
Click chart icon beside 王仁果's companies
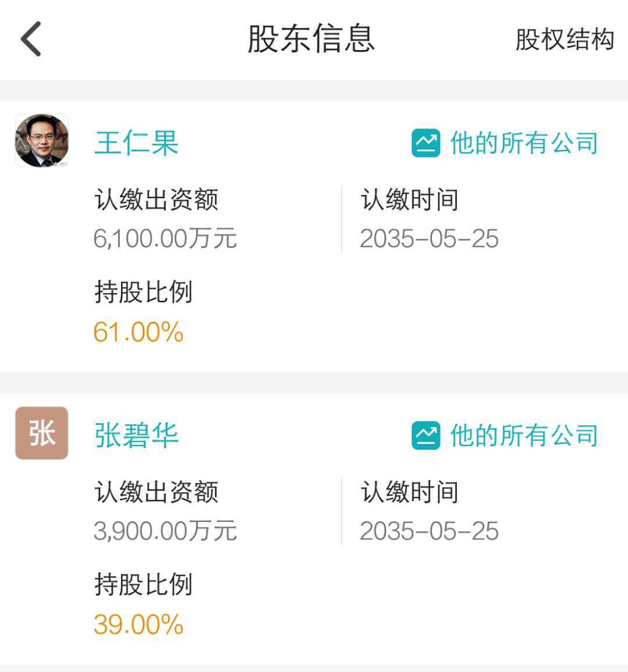pos(426,143)
